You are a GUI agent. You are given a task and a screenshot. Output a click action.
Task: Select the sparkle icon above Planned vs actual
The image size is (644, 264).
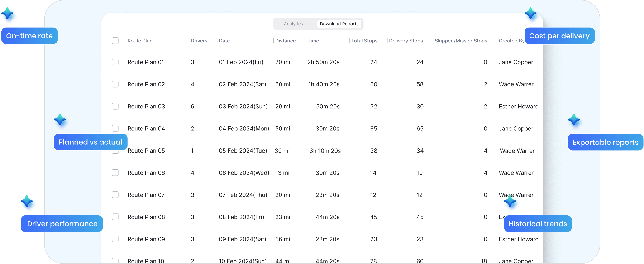(x=61, y=120)
